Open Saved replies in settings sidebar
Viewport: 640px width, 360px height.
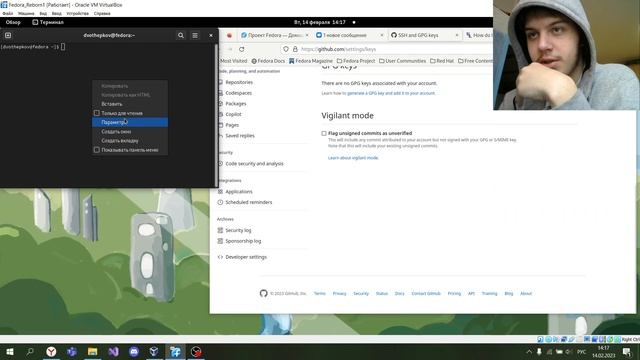click(x=240, y=136)
